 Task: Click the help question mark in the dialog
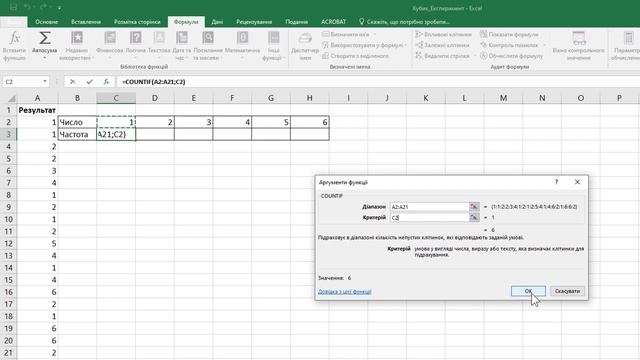[556, 182]
